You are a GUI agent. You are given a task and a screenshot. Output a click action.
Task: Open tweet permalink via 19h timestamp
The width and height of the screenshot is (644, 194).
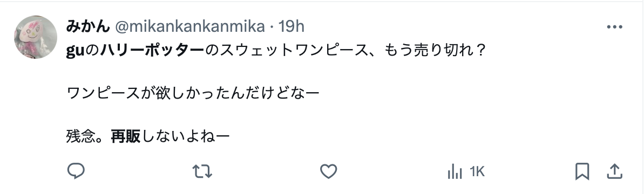click(292, 26)
